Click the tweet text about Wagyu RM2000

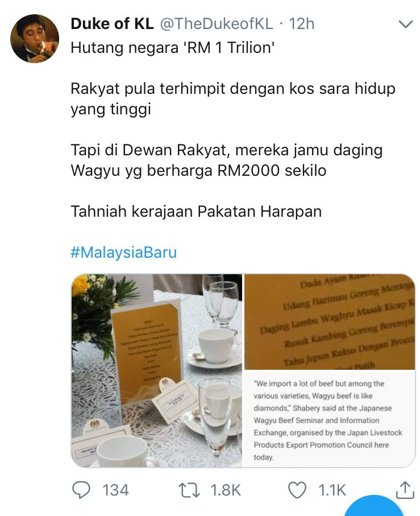point(227,160)
